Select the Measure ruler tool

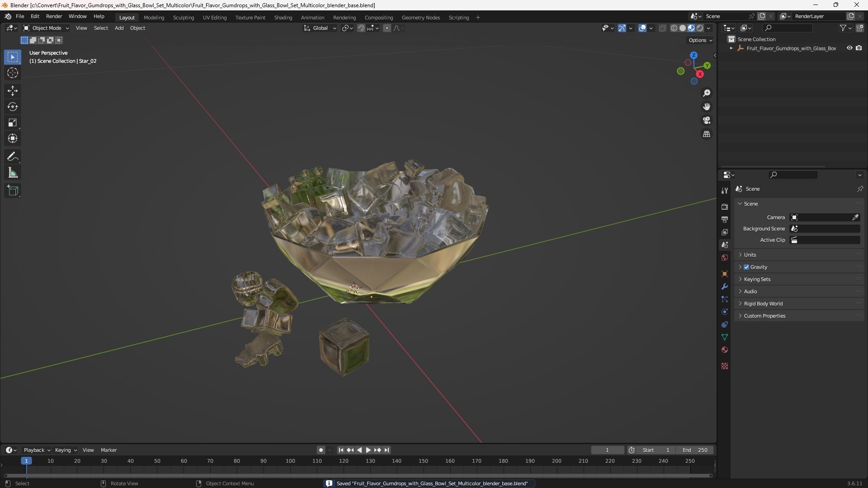[x=13, y=173]
